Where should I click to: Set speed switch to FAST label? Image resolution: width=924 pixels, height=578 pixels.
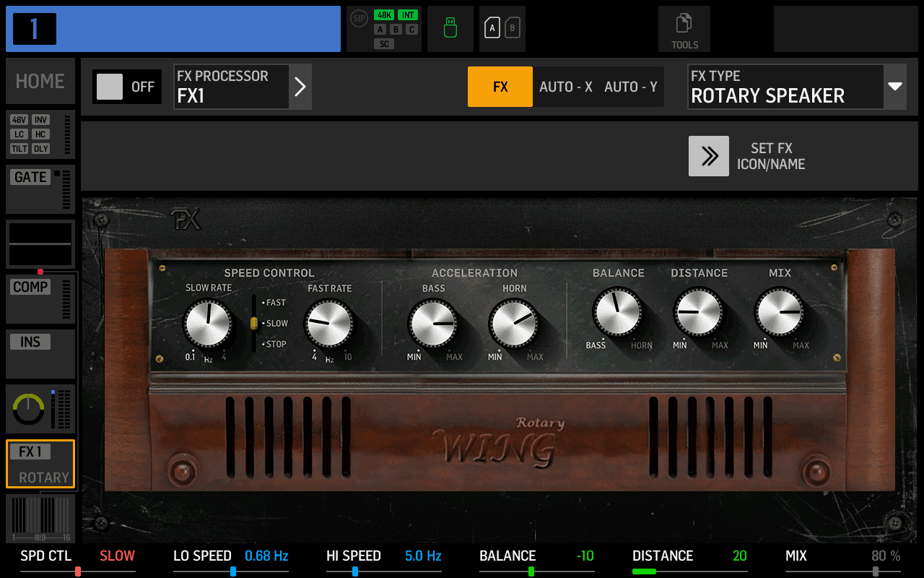pos(276,303)
